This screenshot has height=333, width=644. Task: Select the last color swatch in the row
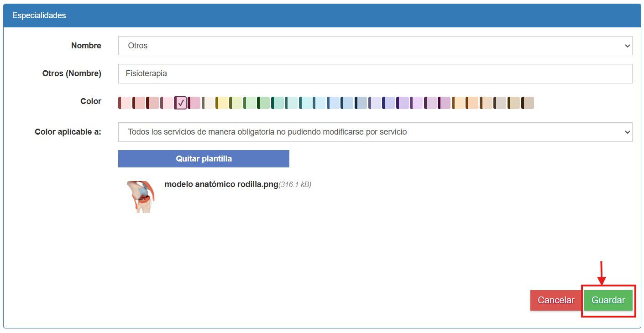(x=528, y=103)
